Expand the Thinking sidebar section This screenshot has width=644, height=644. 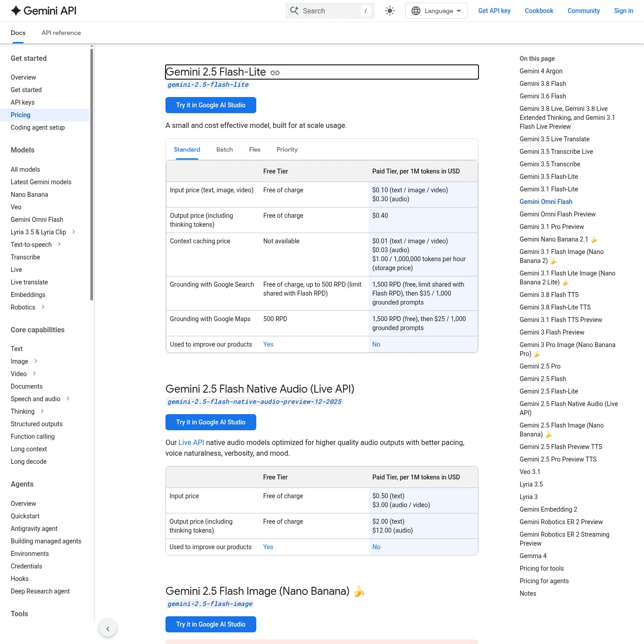tap(42, 411)
